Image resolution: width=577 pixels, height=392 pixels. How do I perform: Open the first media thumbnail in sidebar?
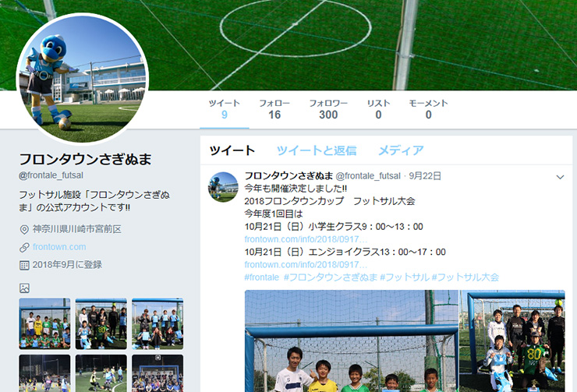click(x=44, y=323)
